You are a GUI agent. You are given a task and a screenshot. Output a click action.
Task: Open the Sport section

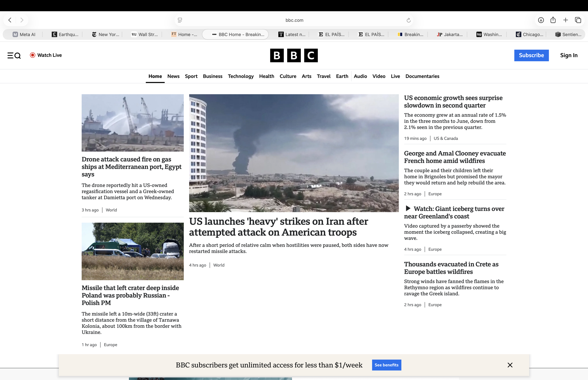[x=191, y=76]
